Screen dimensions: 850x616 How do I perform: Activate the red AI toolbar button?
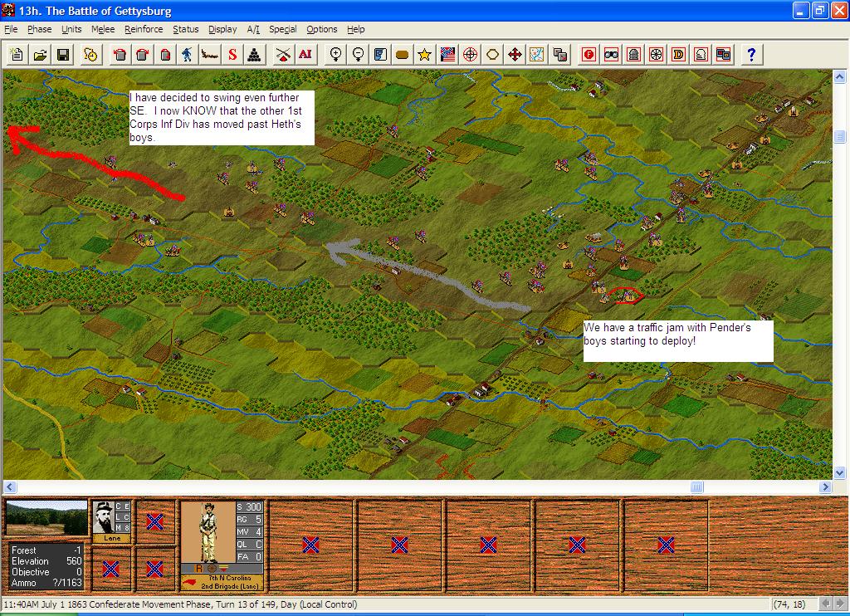click(305, 54)
